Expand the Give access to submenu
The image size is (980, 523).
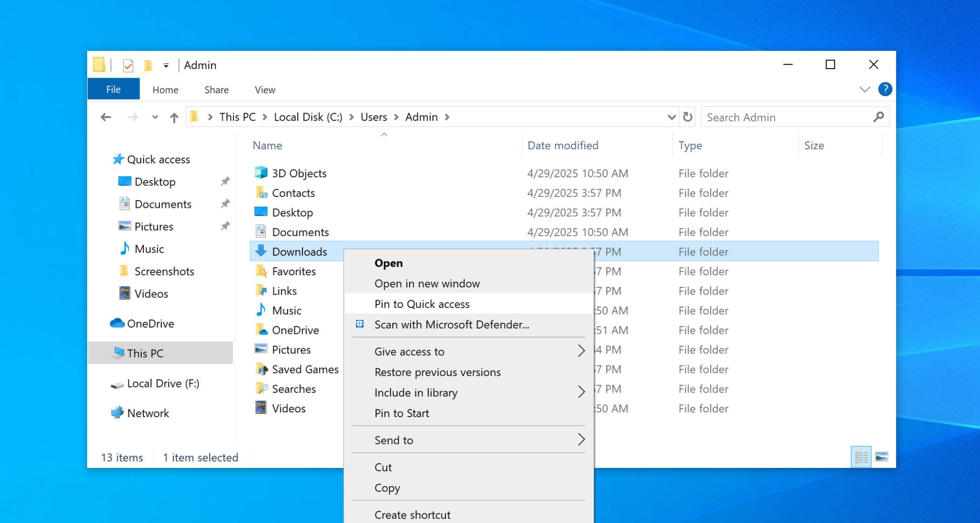tap(410, 351)
